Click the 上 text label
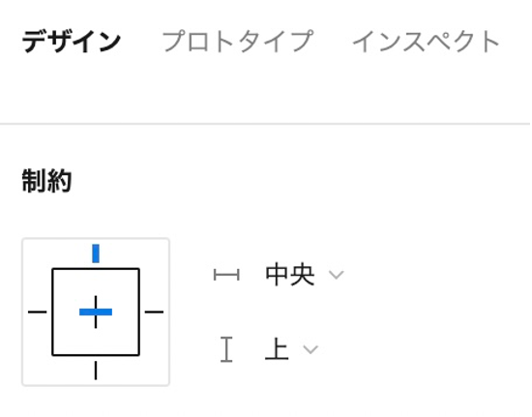The height and width of the screenshot is (417, 532). (x=277, y=348)
